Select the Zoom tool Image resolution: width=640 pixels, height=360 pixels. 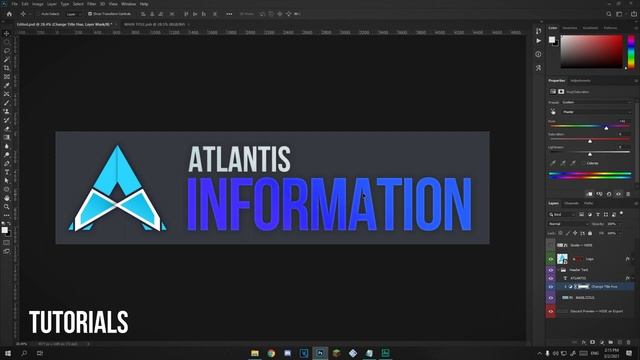point(7,207)
